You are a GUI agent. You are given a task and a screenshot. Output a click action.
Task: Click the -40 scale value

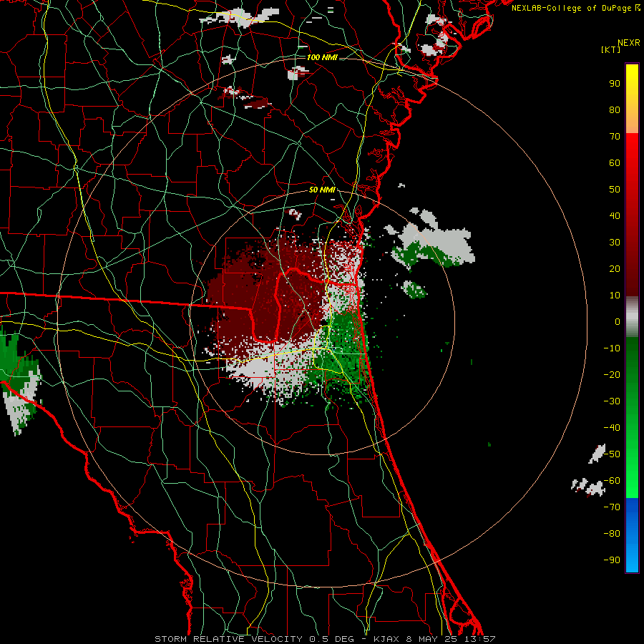tap(612, 428)
